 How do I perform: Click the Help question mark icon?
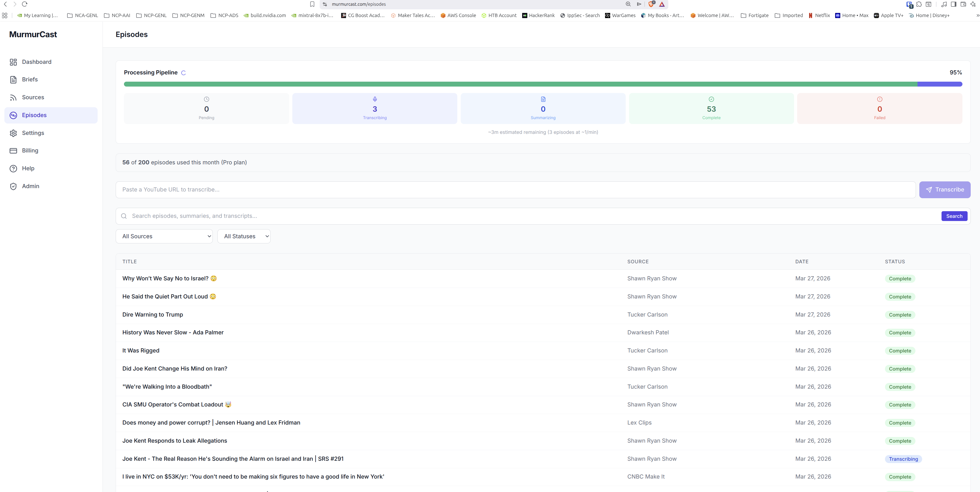coord(13,168)
